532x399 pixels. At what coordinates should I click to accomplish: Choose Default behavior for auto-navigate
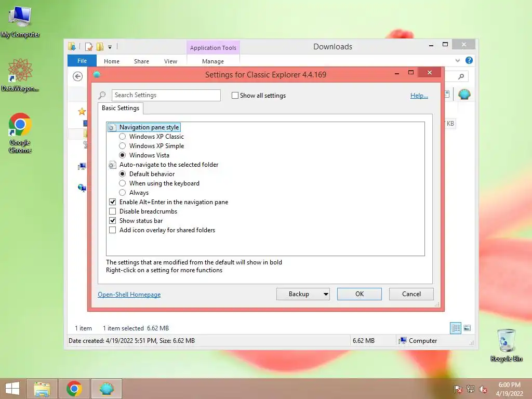click(123, 174)
